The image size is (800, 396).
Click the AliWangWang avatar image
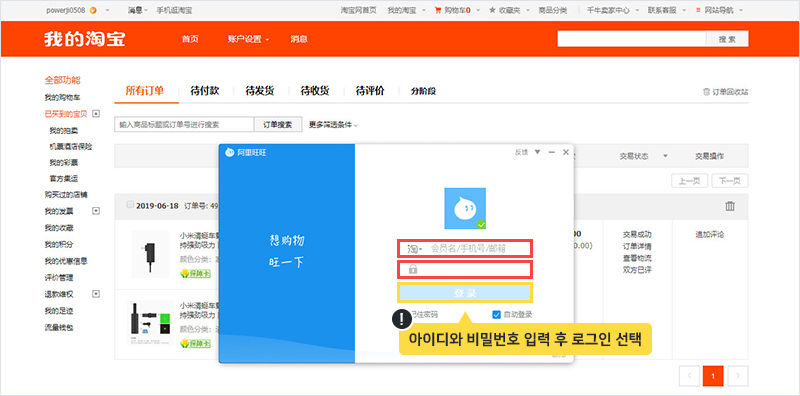[465, 208]
